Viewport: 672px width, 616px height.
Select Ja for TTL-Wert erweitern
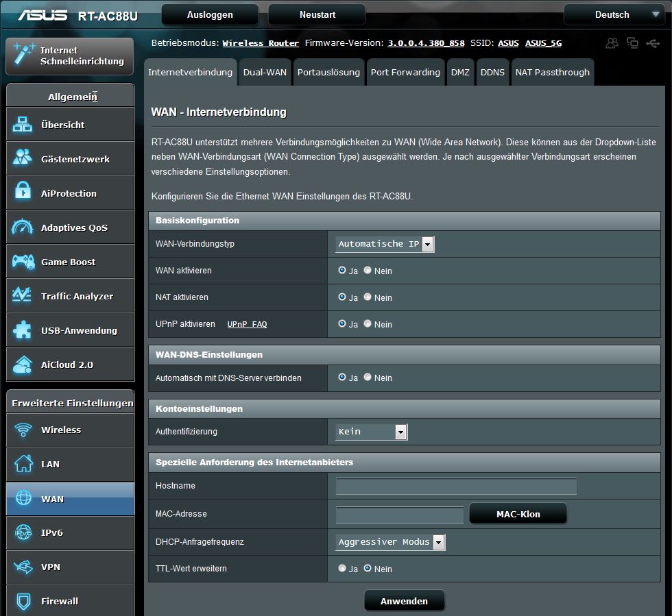342,569
